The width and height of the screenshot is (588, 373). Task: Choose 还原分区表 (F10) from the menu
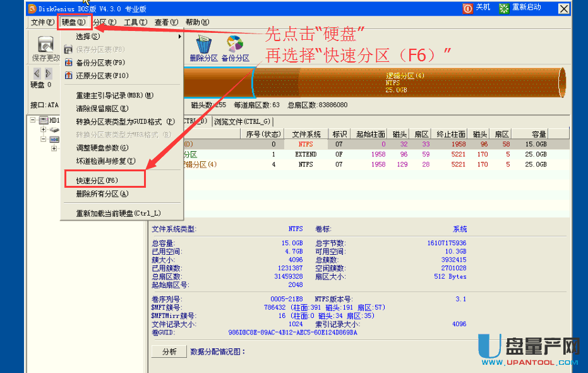coord(102,76)
